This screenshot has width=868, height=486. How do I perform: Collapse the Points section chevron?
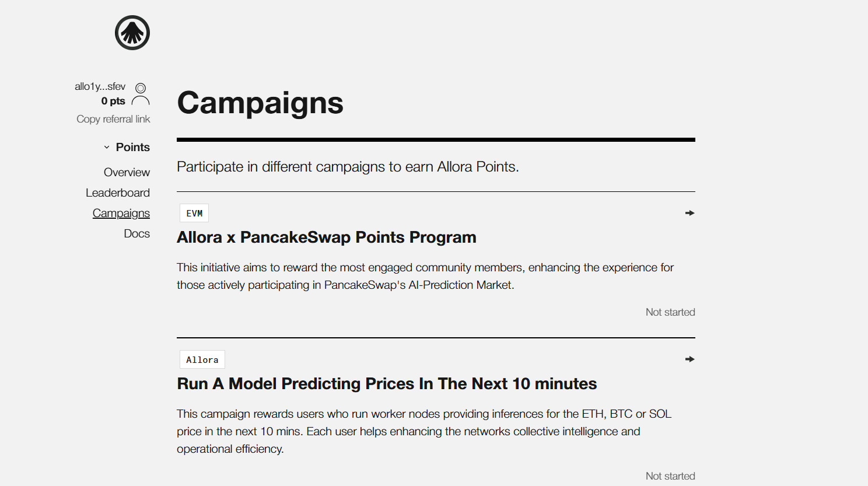point(107,148)
